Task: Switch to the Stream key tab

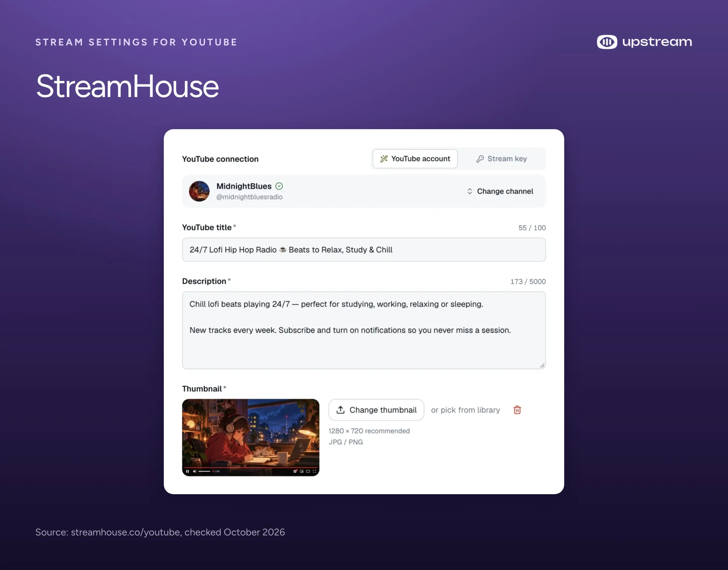Action: pyautogui.click(x=501, y=159)
